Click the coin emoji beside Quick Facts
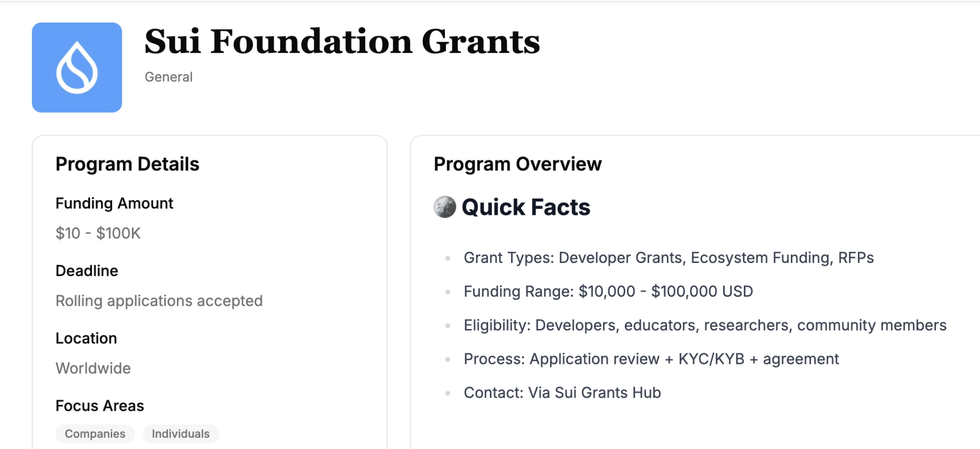The image size is (980, 449). coord(445,207)
